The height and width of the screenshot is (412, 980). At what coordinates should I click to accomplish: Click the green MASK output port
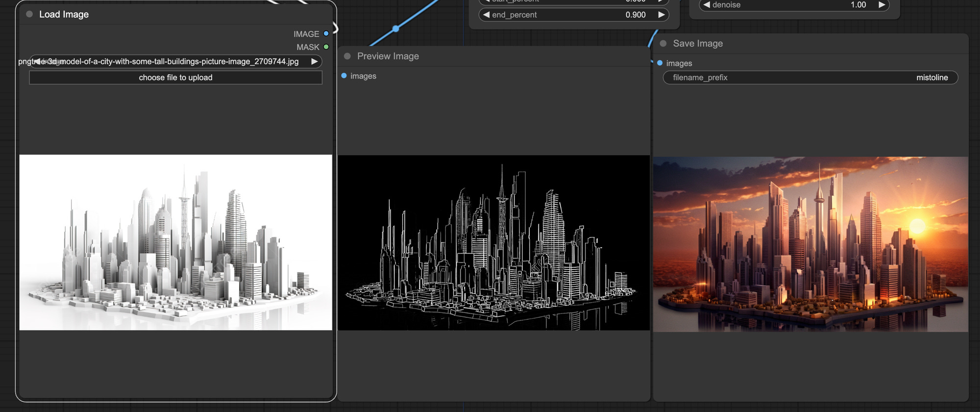[x=326, y=47]
